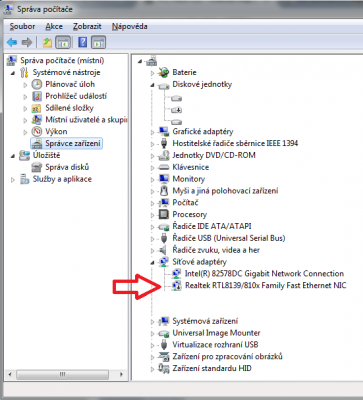Screen dimensions: 363x400
Task: Click the Baterie category icon
Action: [164, 72]
